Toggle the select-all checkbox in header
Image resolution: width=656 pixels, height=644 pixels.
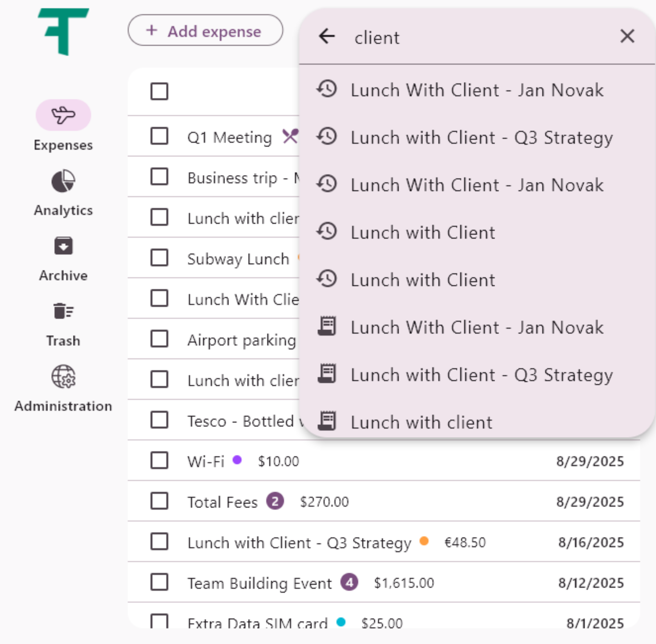(159, 91)
